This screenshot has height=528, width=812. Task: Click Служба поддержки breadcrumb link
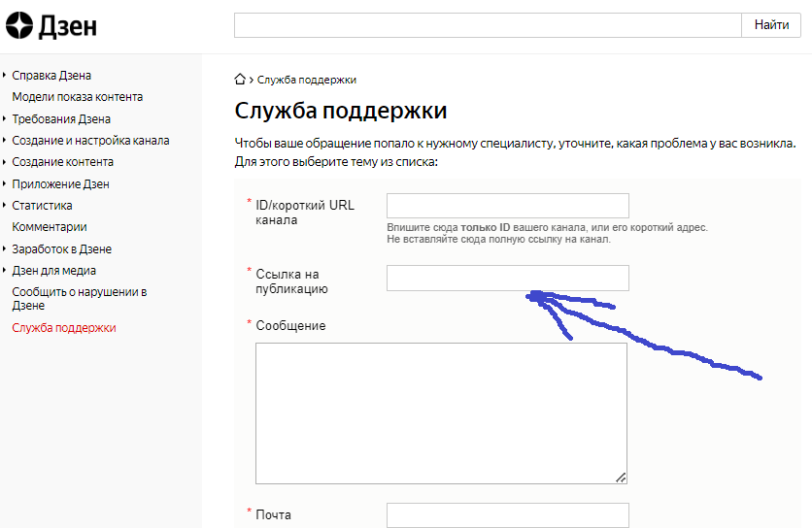point(307,80)
